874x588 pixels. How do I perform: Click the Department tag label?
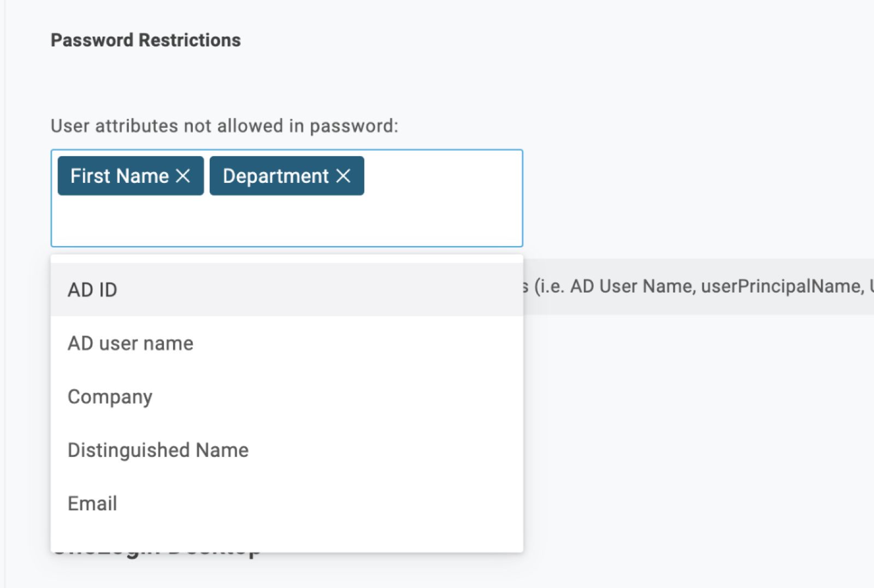(x=275, y=176)
